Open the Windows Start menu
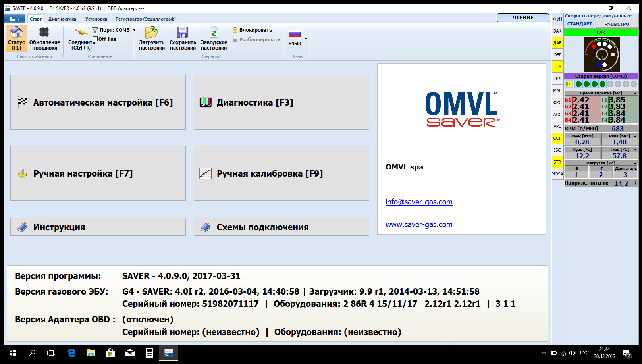Screen dimensions: 642x364 pos(13,353)
